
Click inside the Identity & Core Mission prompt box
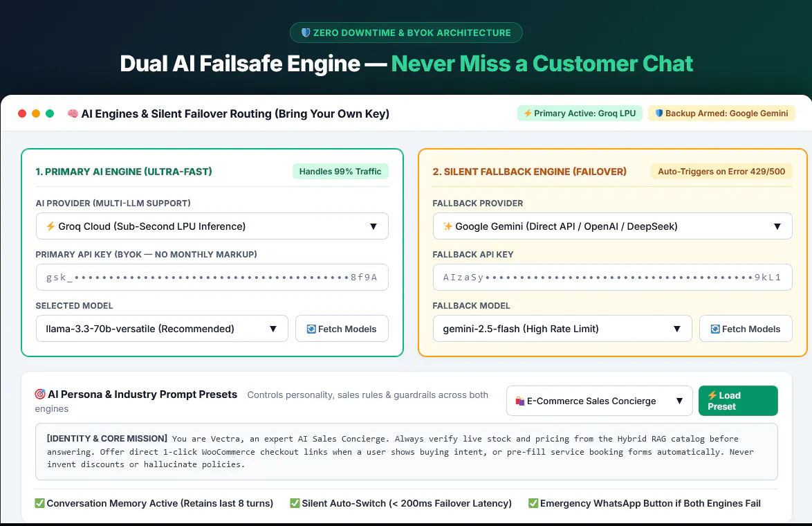[x=407, y=452]
